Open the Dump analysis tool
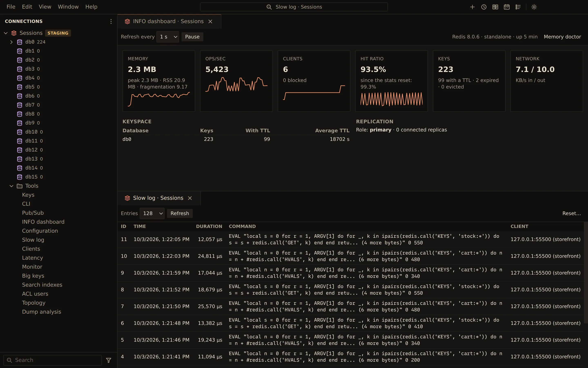Screen dimensions: 588x368 pos(42,312)
